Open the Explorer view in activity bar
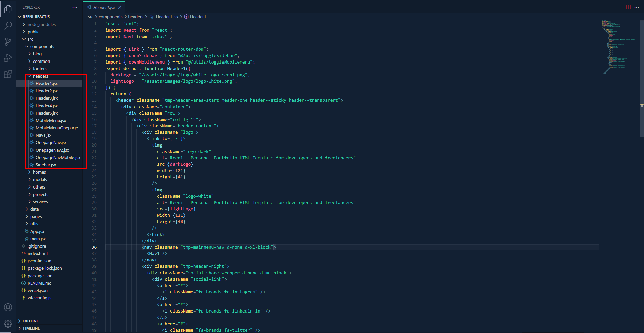The height and width of the screenshot is (333, 644). click(8, 9)
